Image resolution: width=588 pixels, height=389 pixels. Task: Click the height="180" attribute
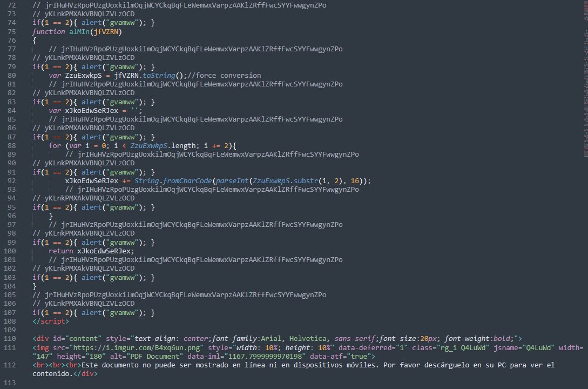coord(81,357)
